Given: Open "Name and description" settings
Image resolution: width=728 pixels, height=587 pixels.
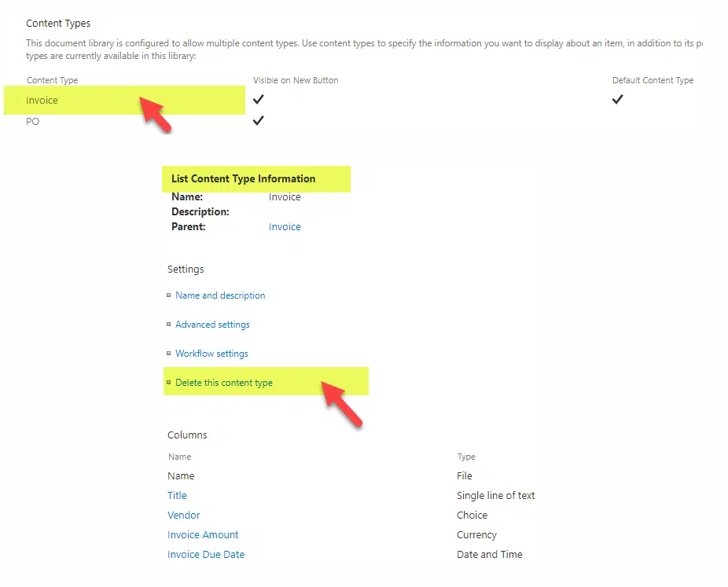Looking at the screenshot, I should 220,295.
